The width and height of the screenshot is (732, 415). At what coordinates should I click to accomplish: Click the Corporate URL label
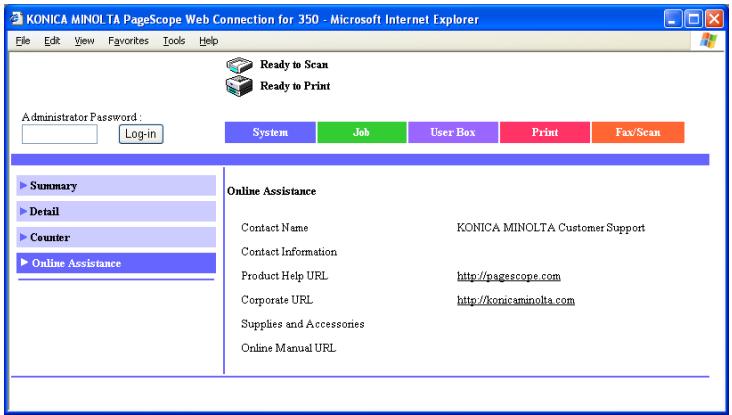[x=277, y=300]
